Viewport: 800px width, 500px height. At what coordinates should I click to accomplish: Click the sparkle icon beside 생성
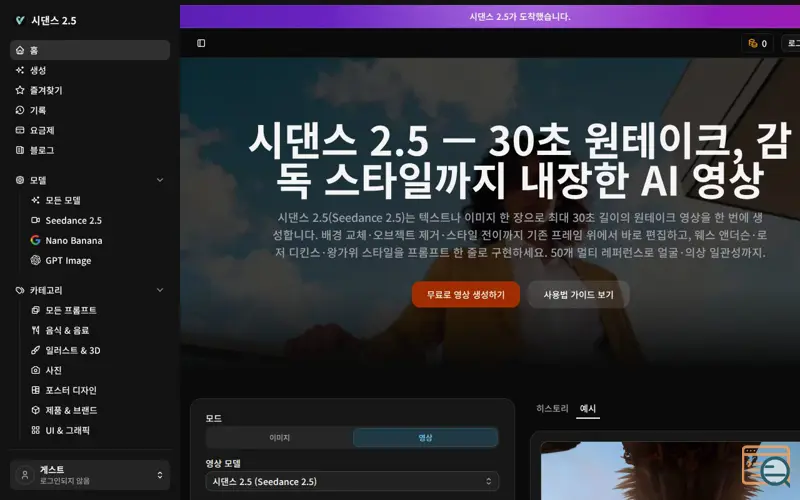point(20,70)
